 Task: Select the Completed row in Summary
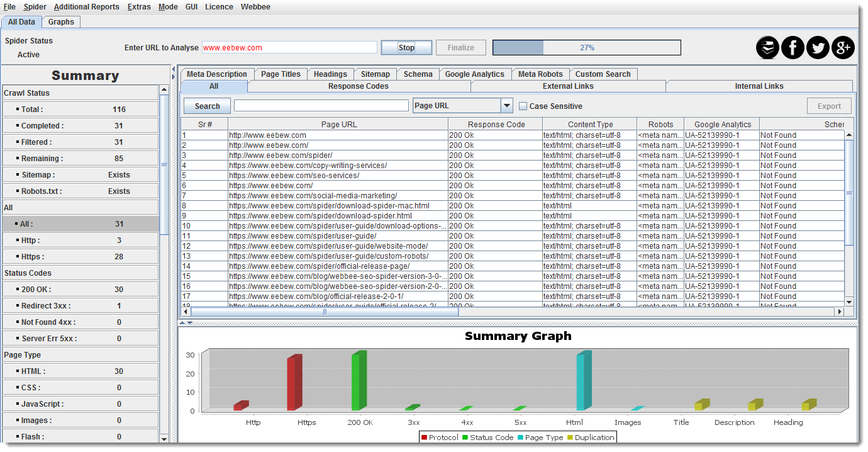[x=81, y=126]
